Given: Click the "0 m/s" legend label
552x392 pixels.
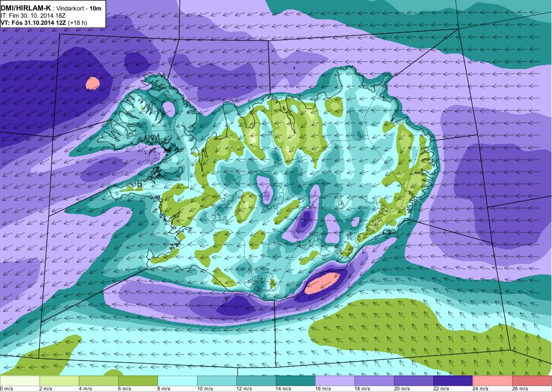Looking at the screenshot, I should [7, 389].
